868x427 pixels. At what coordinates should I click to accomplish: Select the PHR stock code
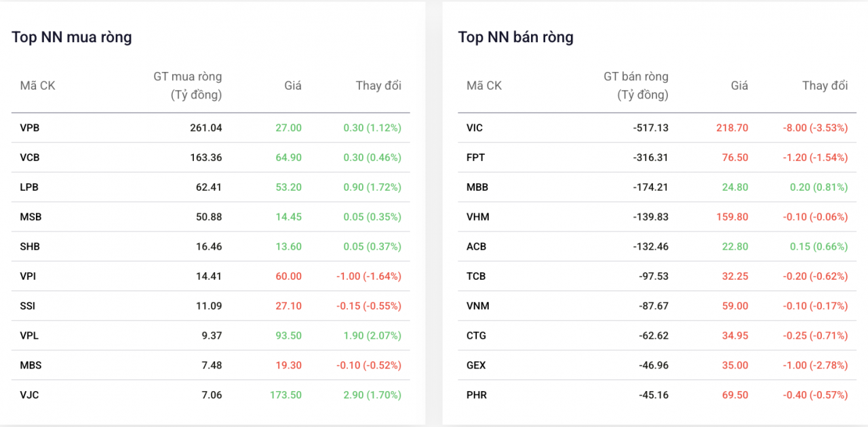point(477,395)
